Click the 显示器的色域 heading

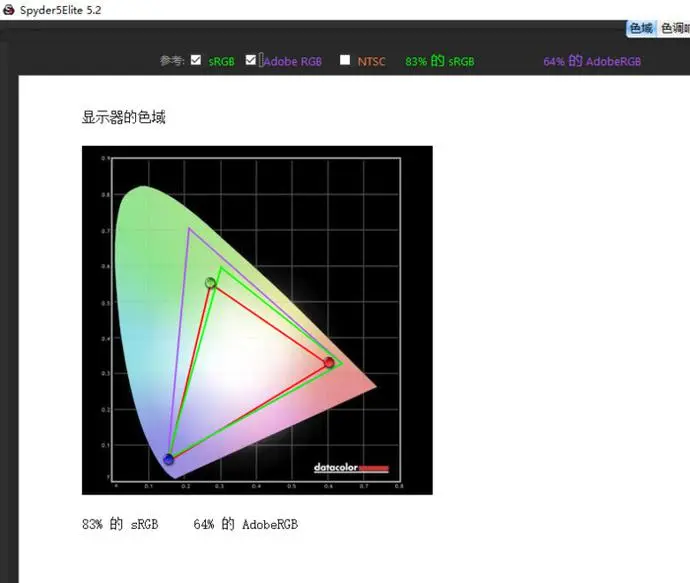coord(124,117)
